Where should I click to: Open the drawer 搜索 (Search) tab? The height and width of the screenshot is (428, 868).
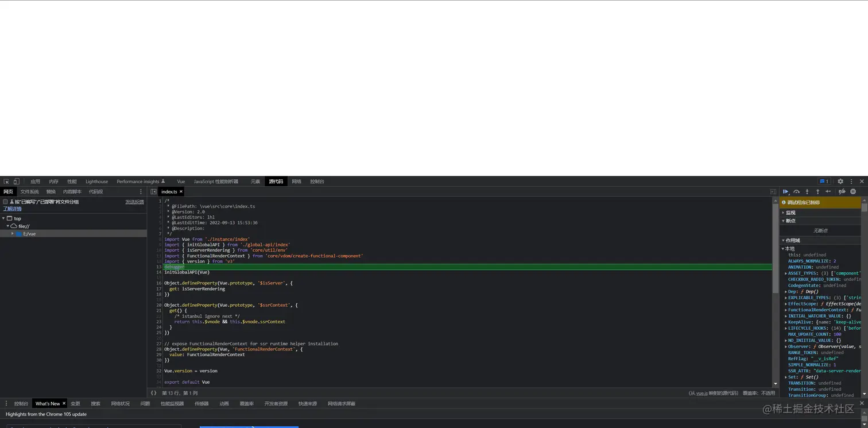(95, 404)
